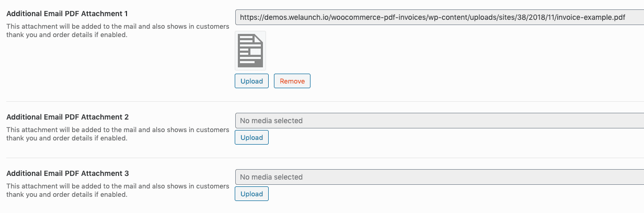Viewport: 644px width, 213px height.
Task: Select Attachment 2 'No media selected' field
Action: [440, 121]
